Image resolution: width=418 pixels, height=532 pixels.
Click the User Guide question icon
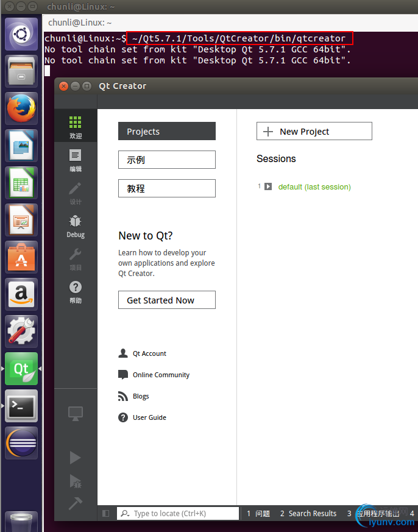point(123,417)
